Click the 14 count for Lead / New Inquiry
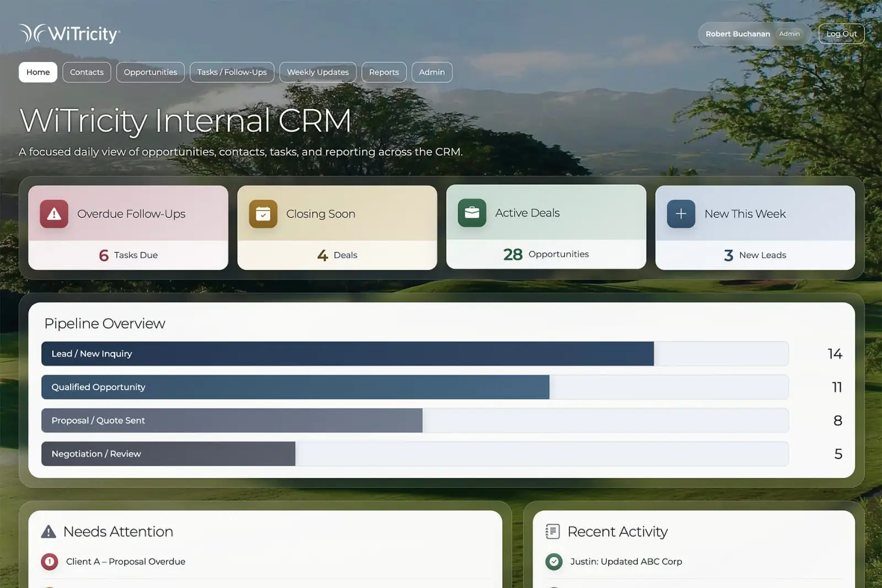Viewport: 882px width, 588px height. pyautogui.click(x=835, y=354)
